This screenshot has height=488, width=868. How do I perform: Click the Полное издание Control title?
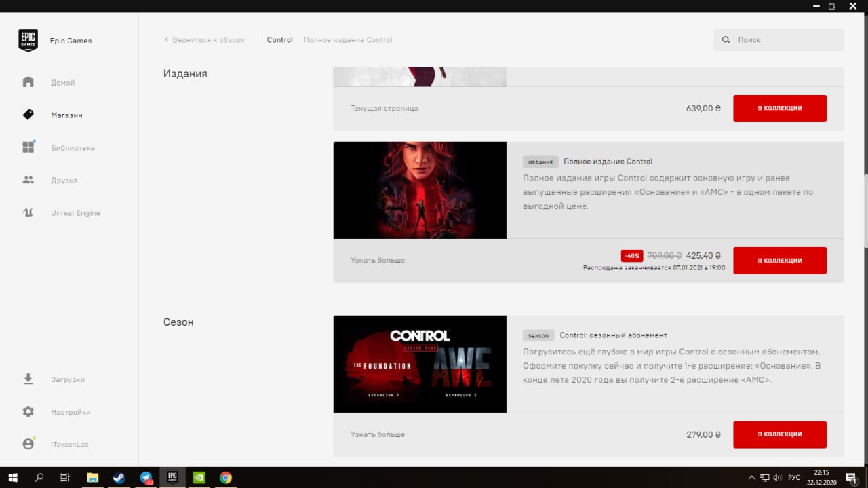pyautogui.click(x=608, y=162)
